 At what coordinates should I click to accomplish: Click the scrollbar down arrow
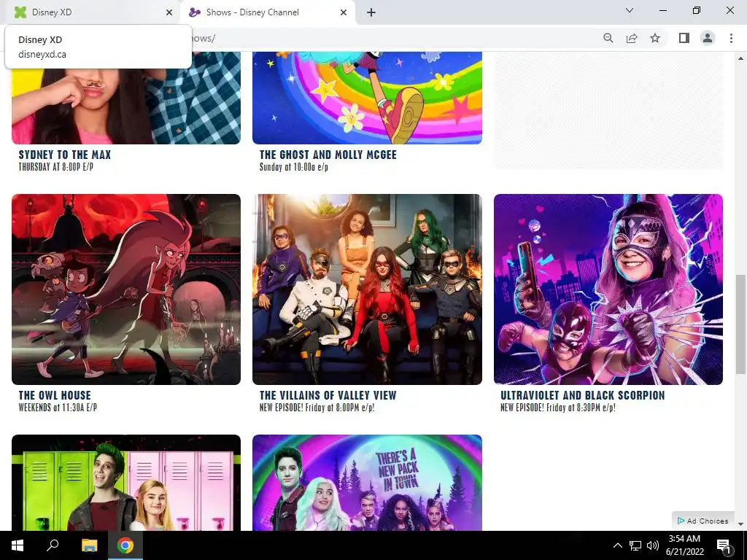pos(741,524)
